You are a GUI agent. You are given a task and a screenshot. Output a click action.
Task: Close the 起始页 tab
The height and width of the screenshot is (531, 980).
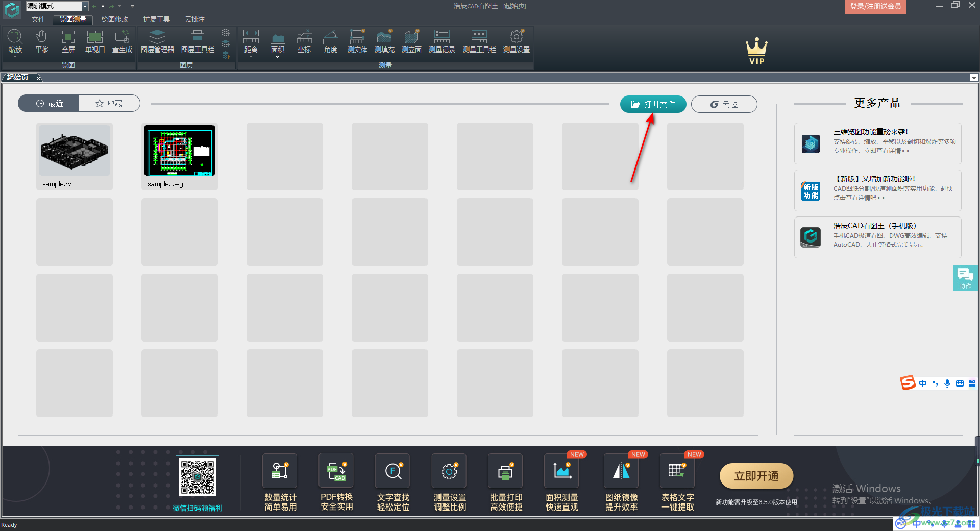click(38, 78)
